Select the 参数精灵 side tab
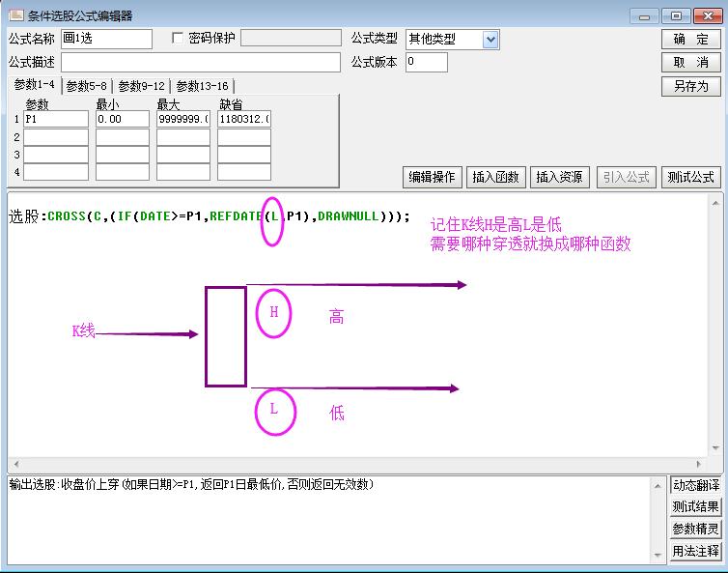 695,529
